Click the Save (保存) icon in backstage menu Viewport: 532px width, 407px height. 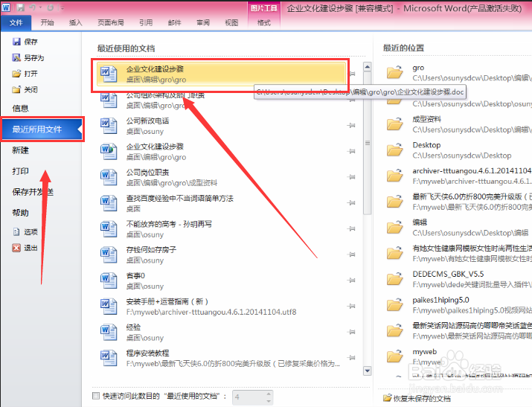coord(16,42)
